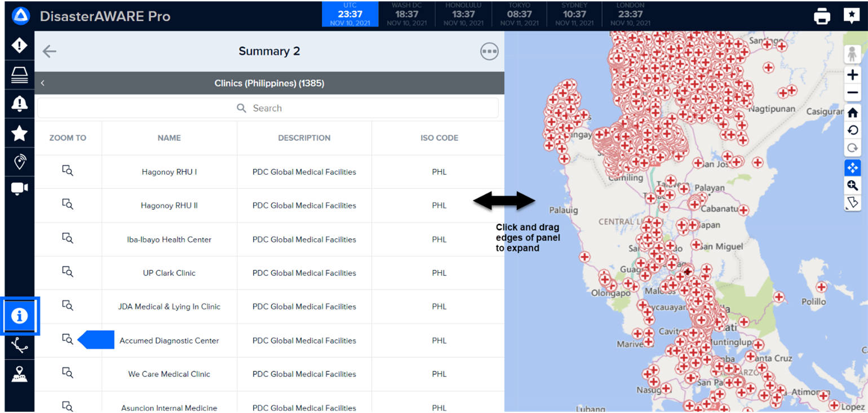Viewport: 868px width, 413px height.
Task: Select the Tokyo clock
Action: [519, 14]
